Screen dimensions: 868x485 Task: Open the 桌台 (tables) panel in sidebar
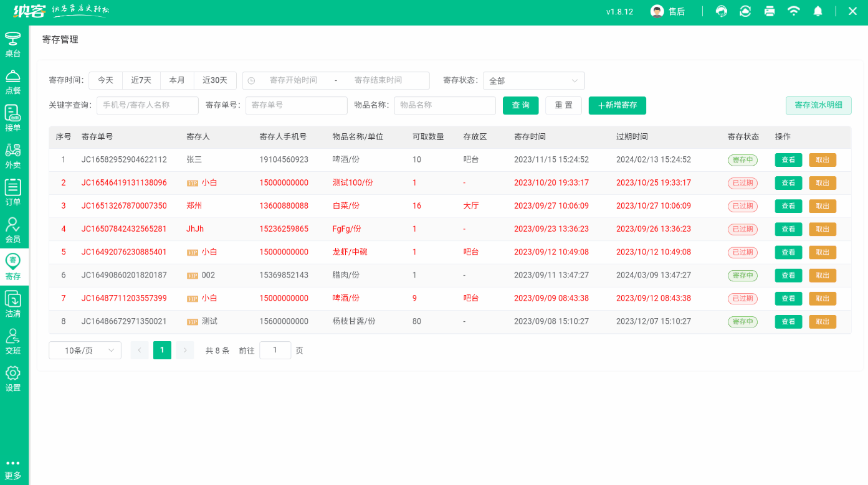click(x=13, y=44)
